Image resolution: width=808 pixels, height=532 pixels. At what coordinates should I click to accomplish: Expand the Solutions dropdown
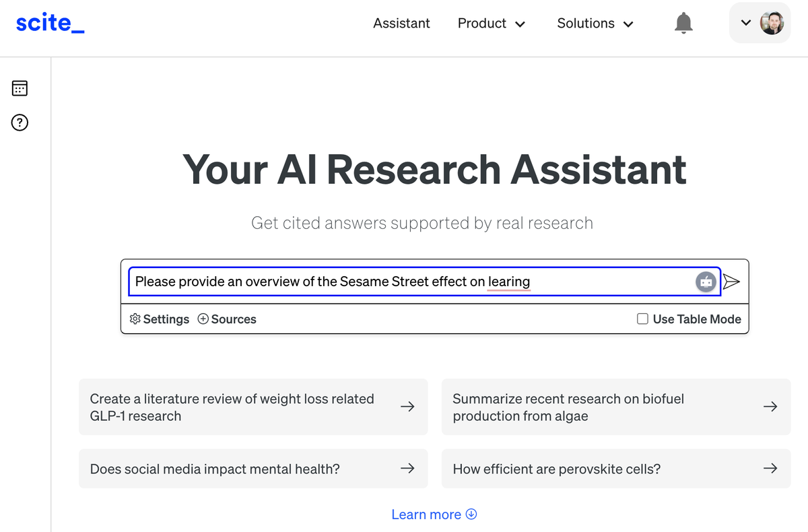pyautogui.click(x=595, y=23)
